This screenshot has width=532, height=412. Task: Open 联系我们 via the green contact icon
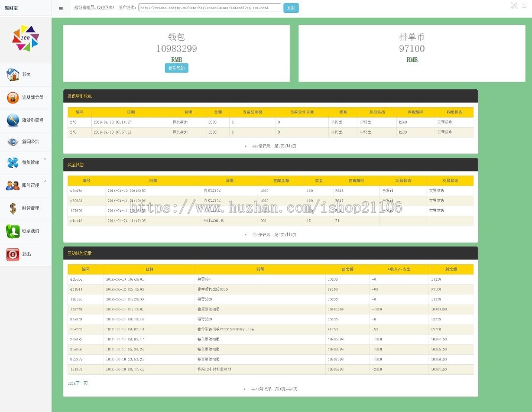(13, 231)
